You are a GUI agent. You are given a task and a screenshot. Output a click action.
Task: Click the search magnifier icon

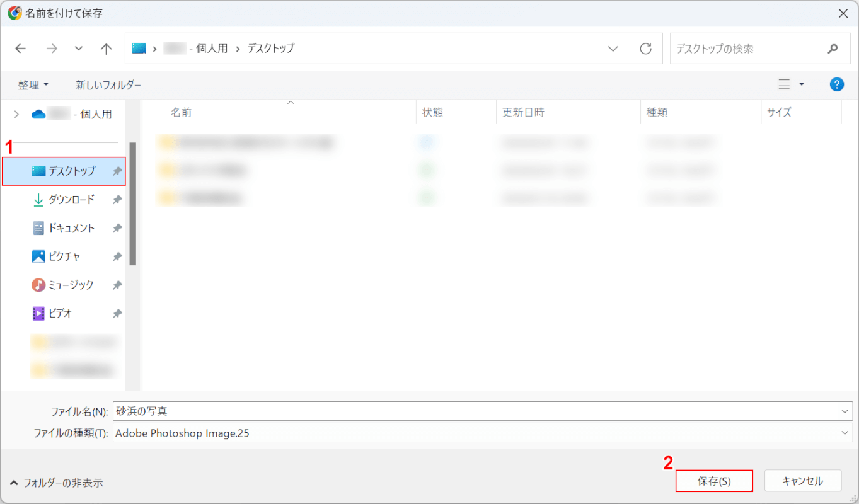[833, 49]
